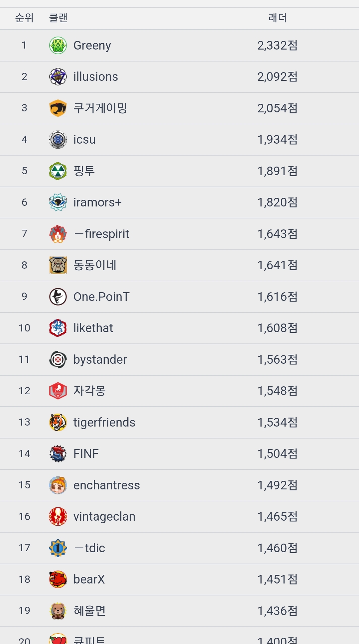The width and height of the screenshot is (359, 644).
Task: Click the phoenix emblem of vintageclan
Action: pos(58,517)
